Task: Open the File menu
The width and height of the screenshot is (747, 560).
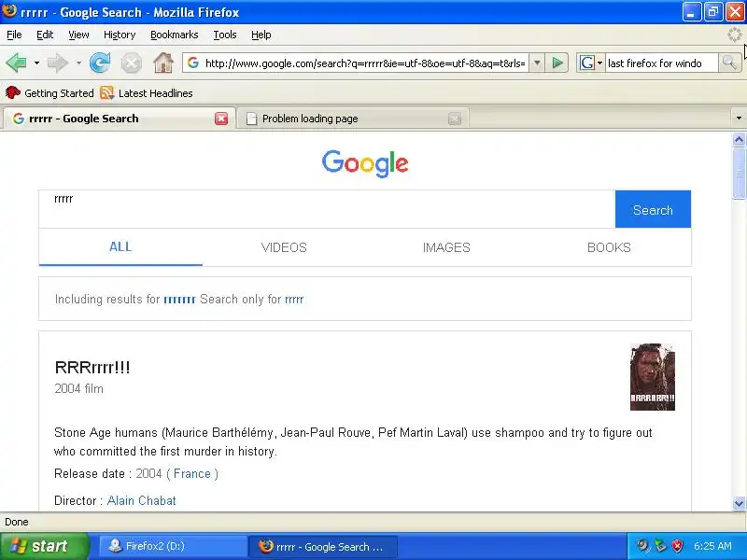Action: pyautogui.click(x=14, y=35)
